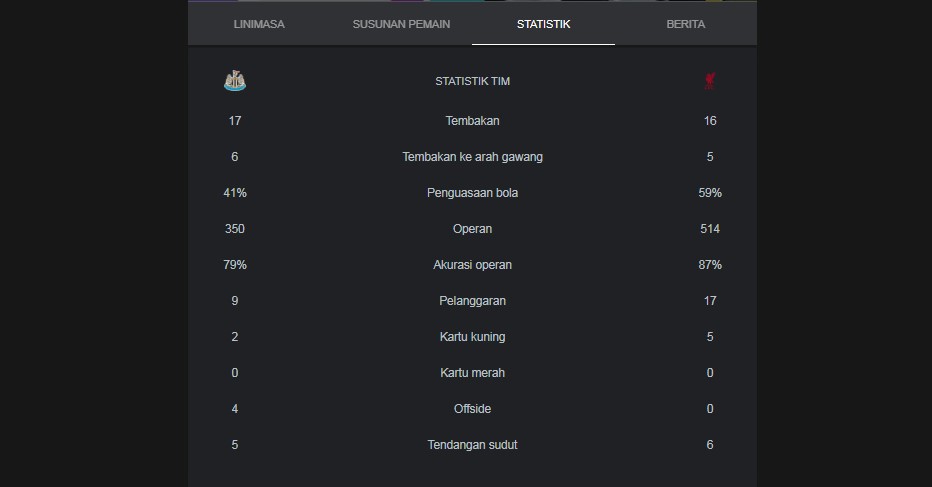Click Liverpool's 514 passes value
This screenshot has width=932, height=487.
tap(710, 229)
